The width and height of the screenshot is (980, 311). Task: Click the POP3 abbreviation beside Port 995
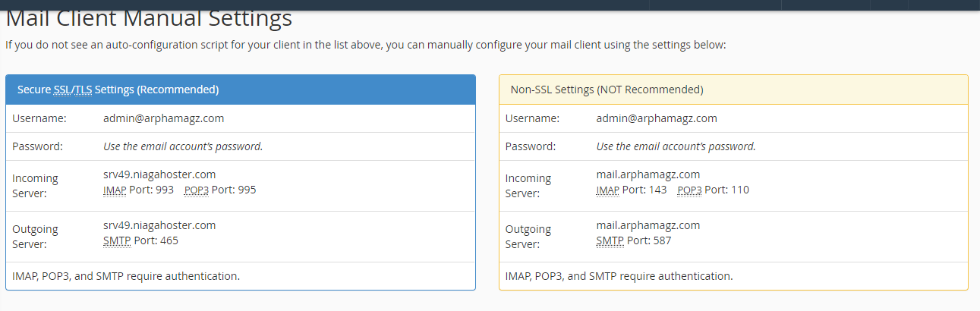click(196, 190)
